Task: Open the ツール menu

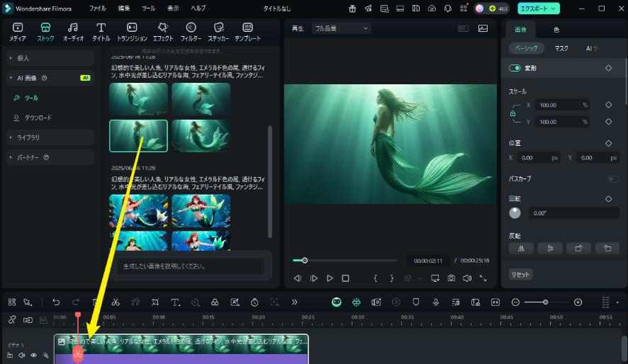Action: coord(149,8)
